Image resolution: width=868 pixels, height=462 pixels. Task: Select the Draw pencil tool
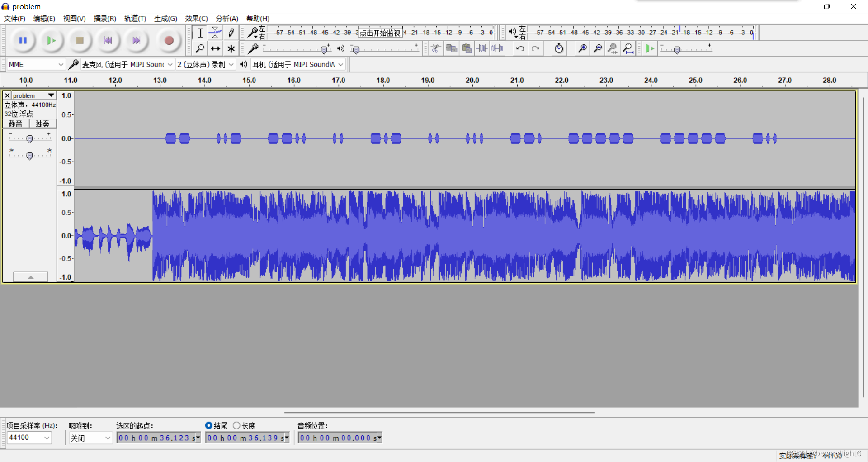coord(231,33)
